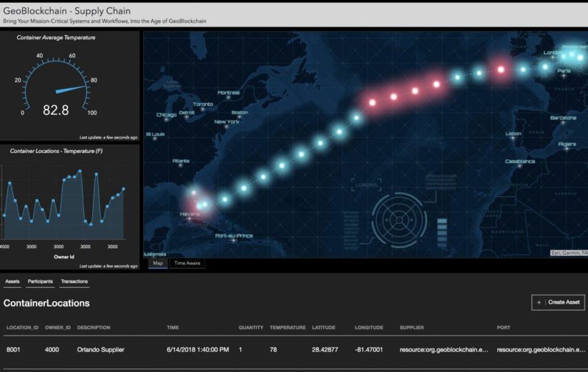Click the LONGITUDE column header
The image size is (588, 372).
coord(369,328)
